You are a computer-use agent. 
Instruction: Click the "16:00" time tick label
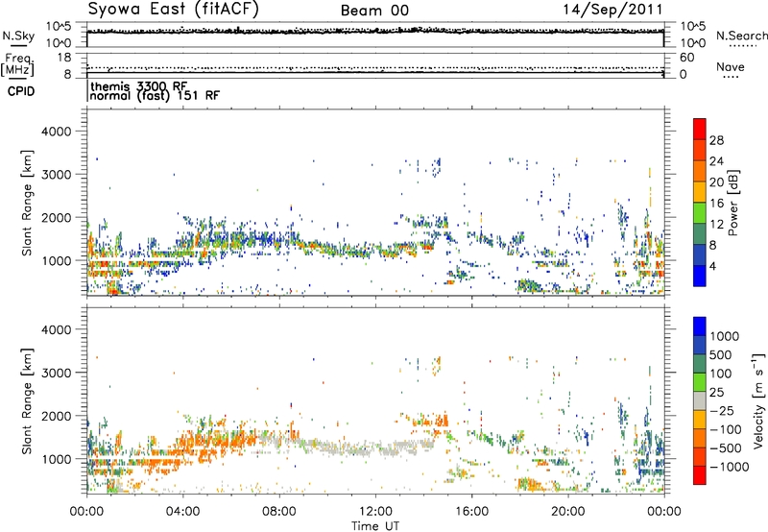(x=471, y=512)
